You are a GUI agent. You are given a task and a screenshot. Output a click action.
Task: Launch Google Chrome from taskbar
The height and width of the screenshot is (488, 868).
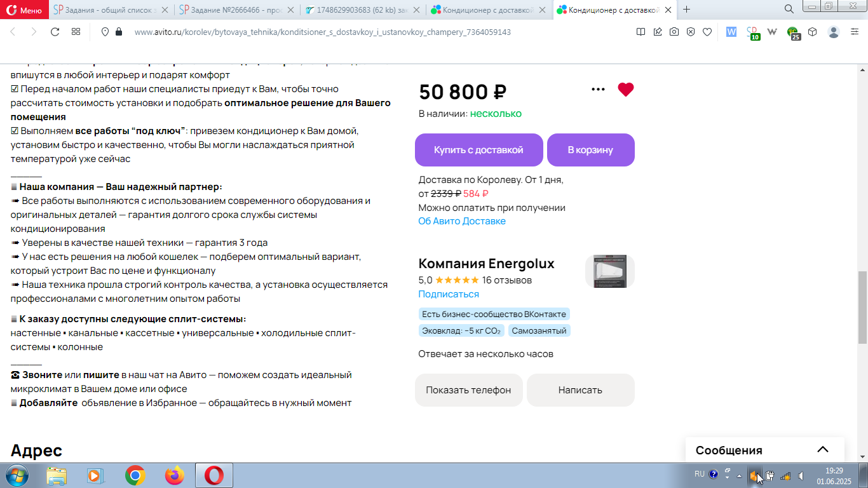tap(135, 475)
